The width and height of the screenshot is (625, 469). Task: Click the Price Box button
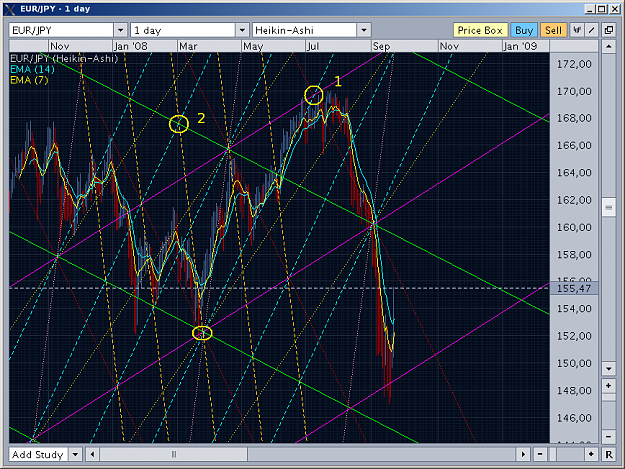480,30
